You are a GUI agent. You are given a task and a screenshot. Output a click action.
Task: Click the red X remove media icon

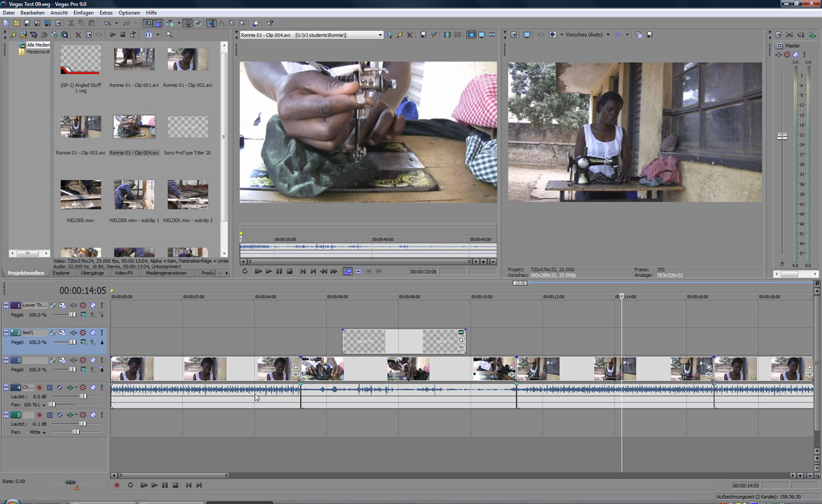(x=77, y=34)
